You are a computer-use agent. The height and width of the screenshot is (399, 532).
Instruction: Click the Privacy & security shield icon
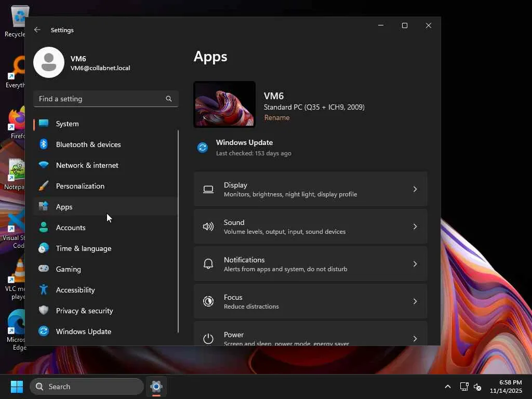click(x=44, y=311)
